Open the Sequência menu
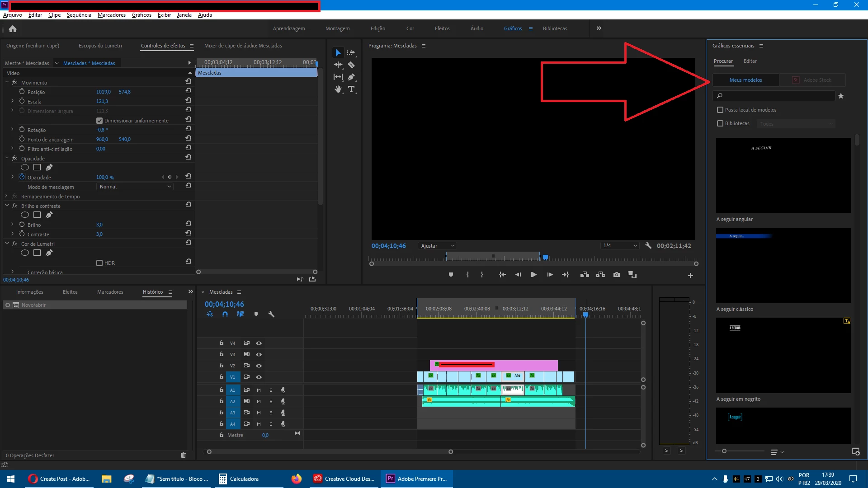The height and width of the screenshot is (488, 868). 79,15
